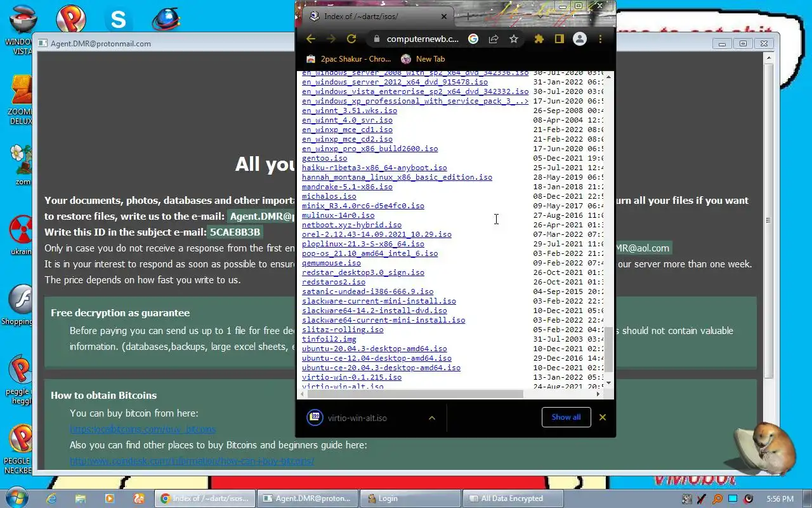This screenshot has height=508, width=812.
Task: Click the cyan monitor tray icon
Action: click(733, 498)
